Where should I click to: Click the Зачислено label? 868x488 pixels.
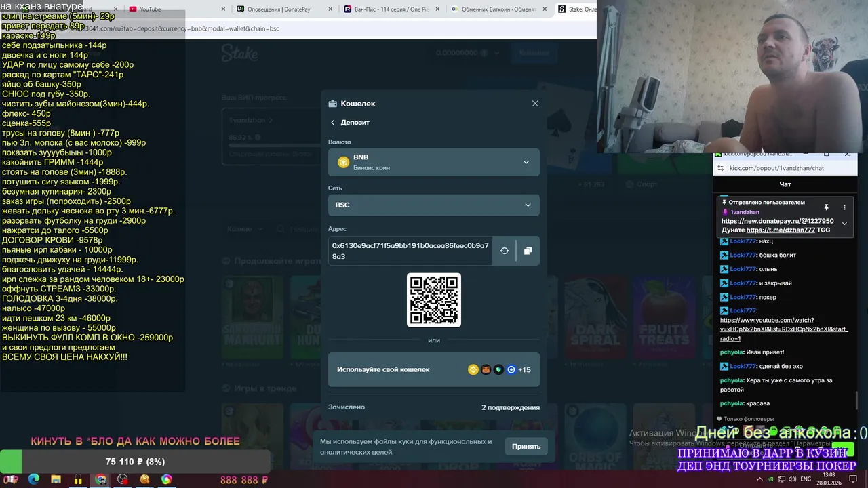tap(347, 407)
